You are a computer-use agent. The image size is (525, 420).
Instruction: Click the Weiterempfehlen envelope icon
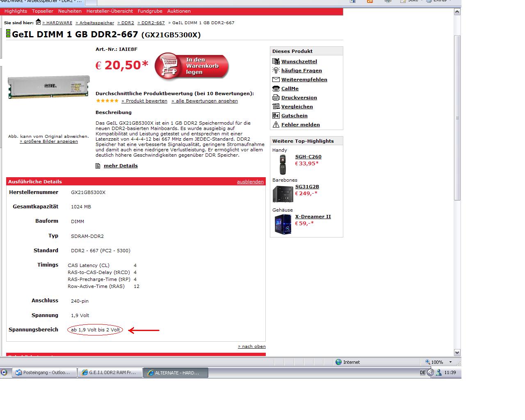276,80
